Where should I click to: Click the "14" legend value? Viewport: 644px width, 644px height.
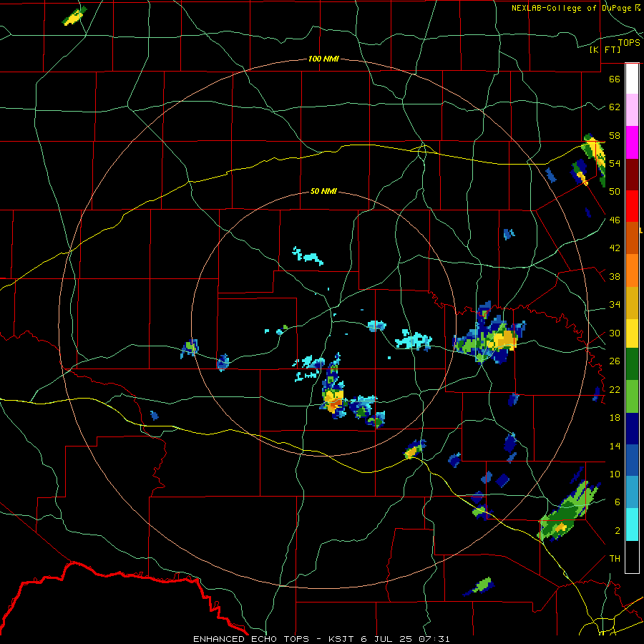[615, 446]
